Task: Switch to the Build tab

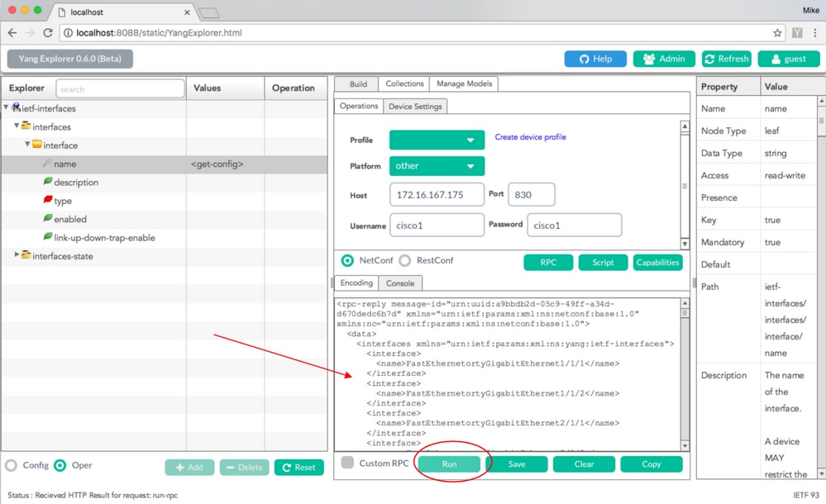Action: point(358,83)
